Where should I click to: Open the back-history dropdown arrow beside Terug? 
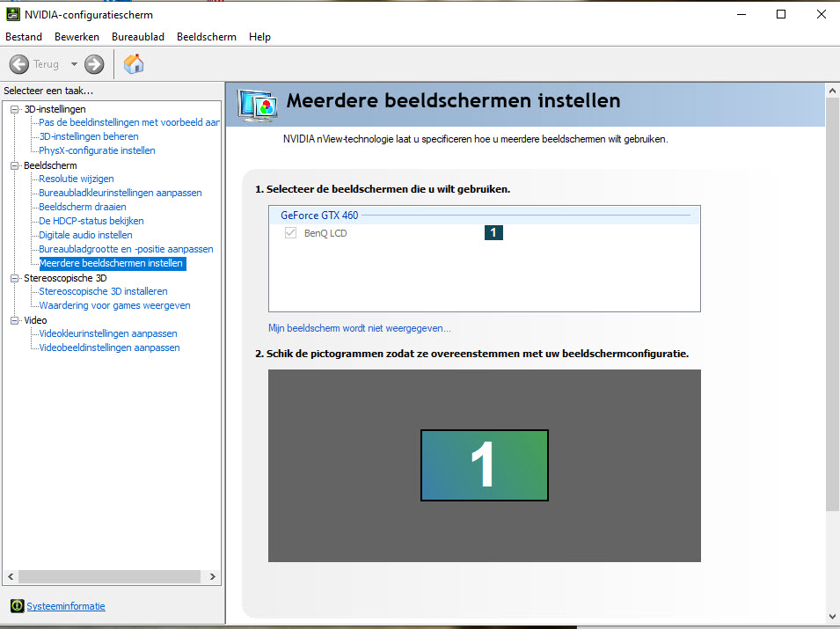click(x=74, y=64)
